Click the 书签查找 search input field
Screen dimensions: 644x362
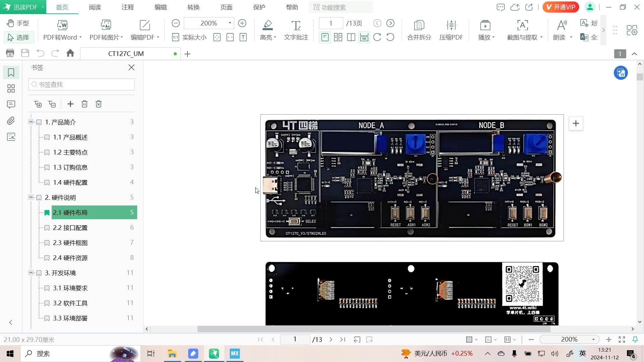click(82, 84)
